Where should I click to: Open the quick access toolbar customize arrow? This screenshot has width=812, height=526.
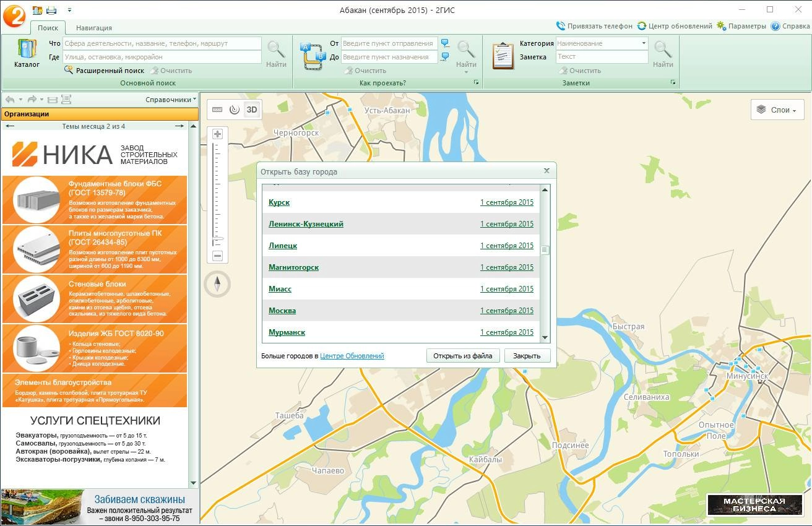69,10
